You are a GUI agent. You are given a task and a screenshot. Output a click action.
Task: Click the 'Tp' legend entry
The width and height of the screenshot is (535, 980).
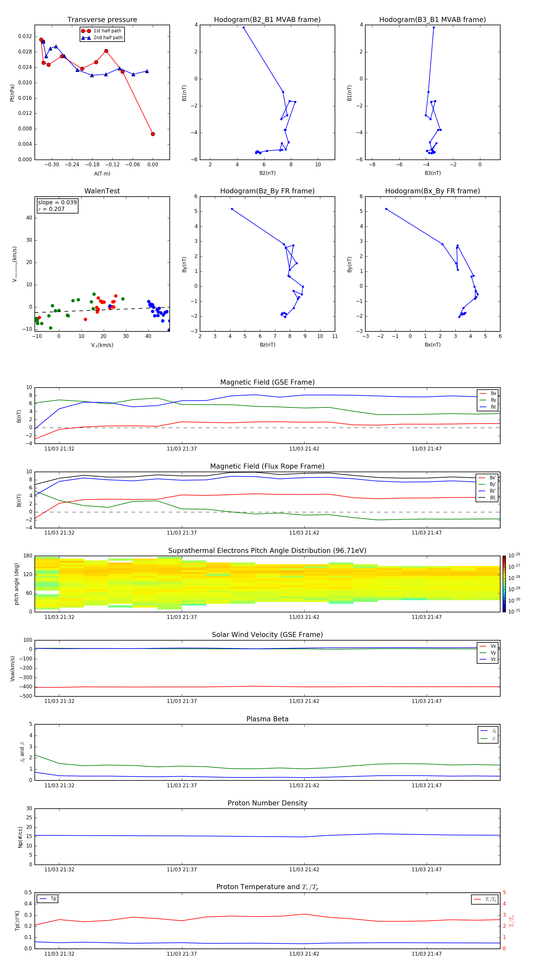click(48, 899)
